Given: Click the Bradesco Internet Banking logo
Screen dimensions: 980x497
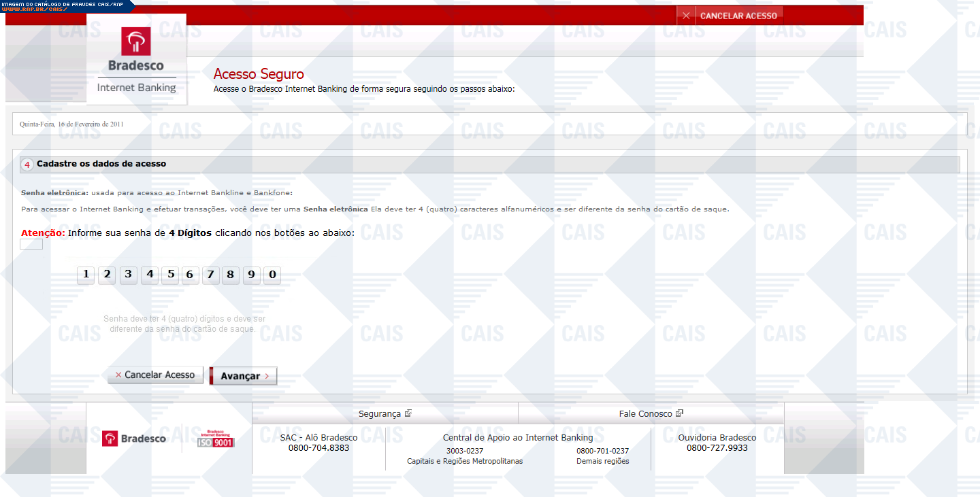Looking at the screenshot, I should coord(136,60).
